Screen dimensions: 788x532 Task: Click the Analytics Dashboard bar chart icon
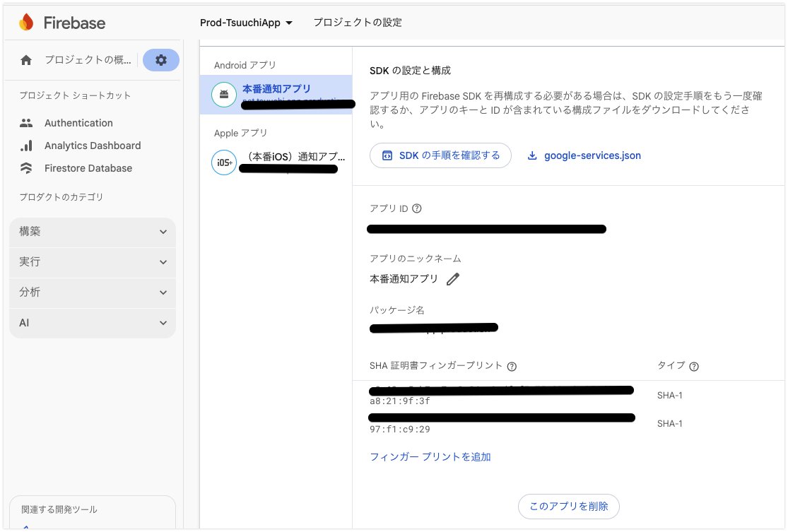(x=26, y=146)
